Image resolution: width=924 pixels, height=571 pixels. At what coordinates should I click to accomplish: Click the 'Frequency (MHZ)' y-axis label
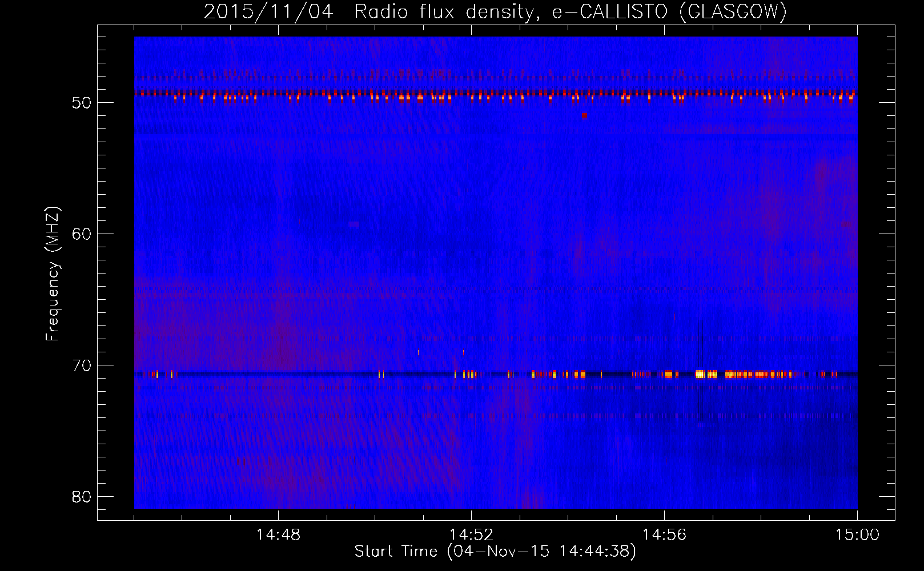52,274
